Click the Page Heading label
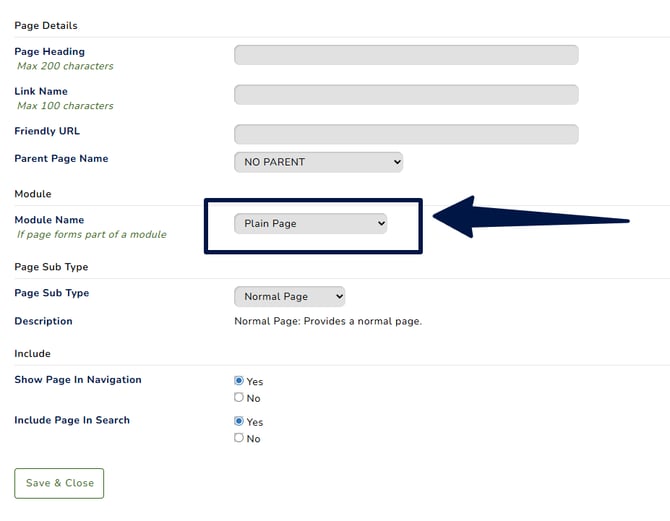This screenshot has height=521, width=670. pyautogui.click(x=50, y=52)
